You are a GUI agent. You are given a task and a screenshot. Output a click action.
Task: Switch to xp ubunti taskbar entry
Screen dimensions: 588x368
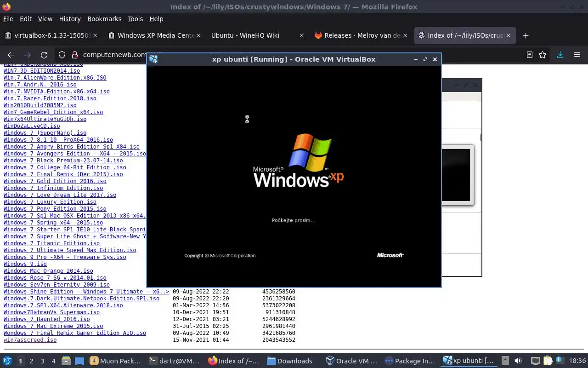[x=469, y=361]
